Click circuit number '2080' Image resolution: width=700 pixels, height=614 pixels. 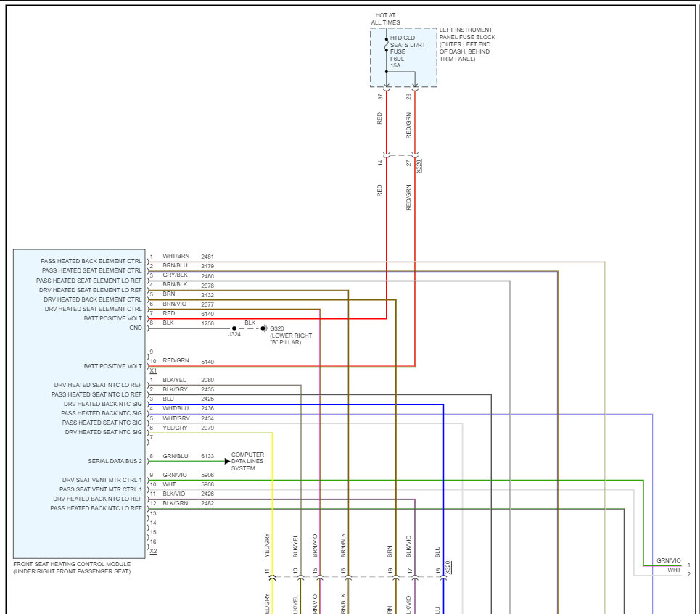tap(207, 380)
